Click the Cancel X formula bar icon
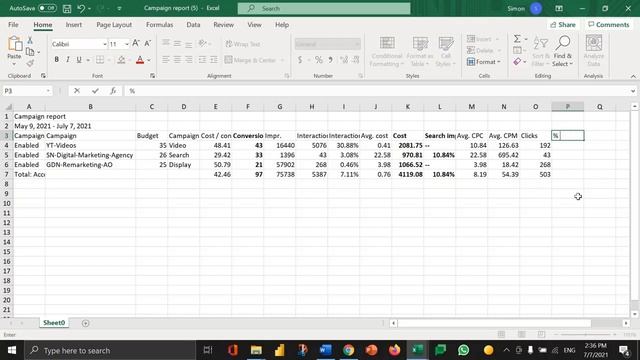 (77, 91)
